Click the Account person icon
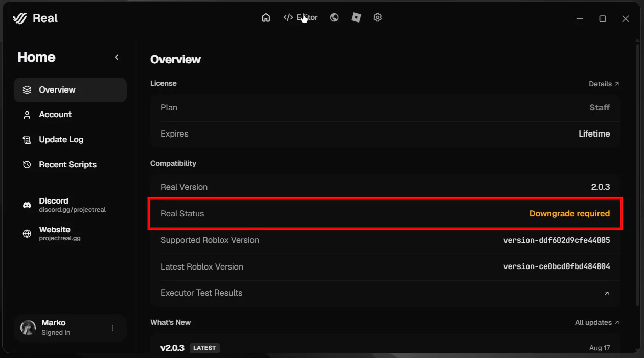The image size is (644, 358). point(27,115)
